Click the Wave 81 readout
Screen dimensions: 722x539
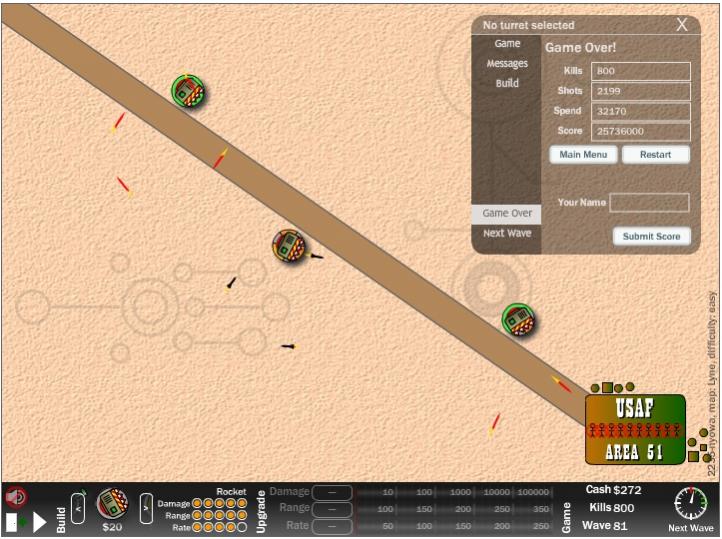coord(605,526)
